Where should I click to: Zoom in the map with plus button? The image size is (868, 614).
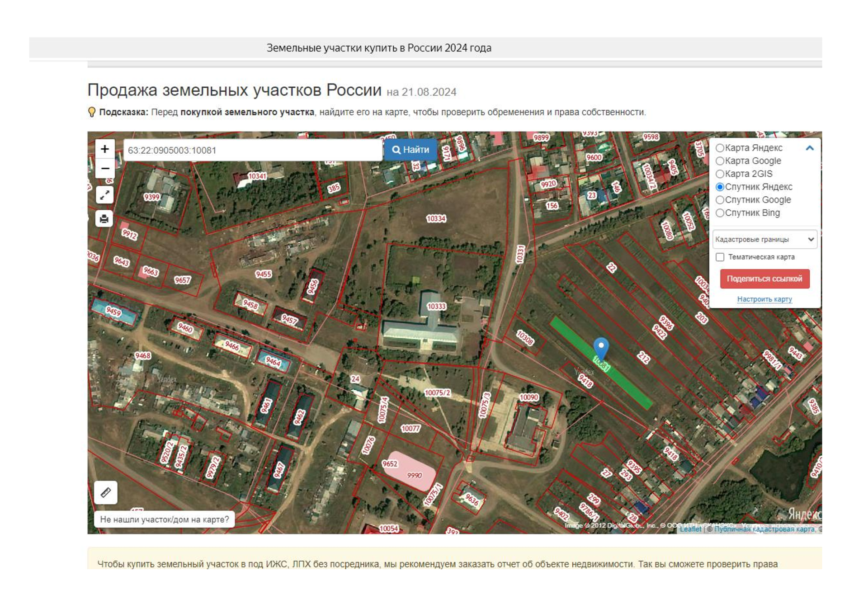[x=105, y=149]
